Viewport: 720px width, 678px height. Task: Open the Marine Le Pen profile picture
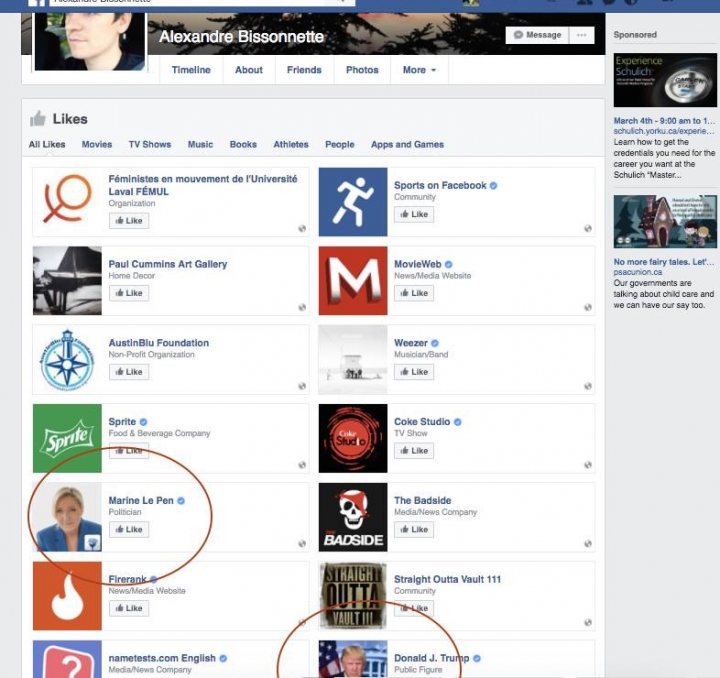[x=67, y=517]
